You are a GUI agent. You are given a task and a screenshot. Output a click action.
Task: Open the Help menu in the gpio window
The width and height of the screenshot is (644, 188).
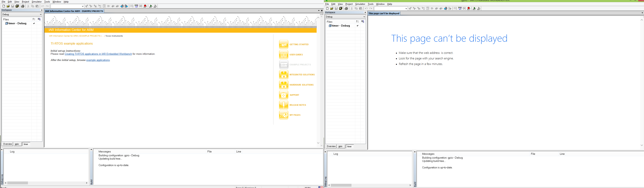point(390,4)
